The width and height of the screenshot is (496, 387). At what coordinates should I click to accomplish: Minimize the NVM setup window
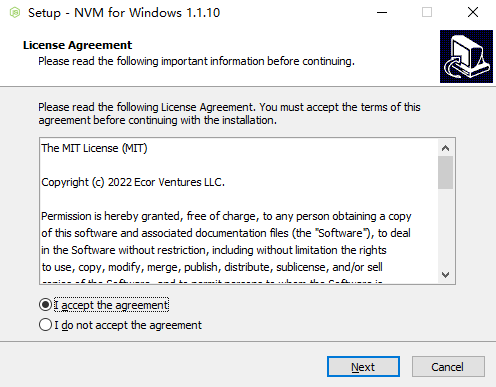[x=382, y=13]
